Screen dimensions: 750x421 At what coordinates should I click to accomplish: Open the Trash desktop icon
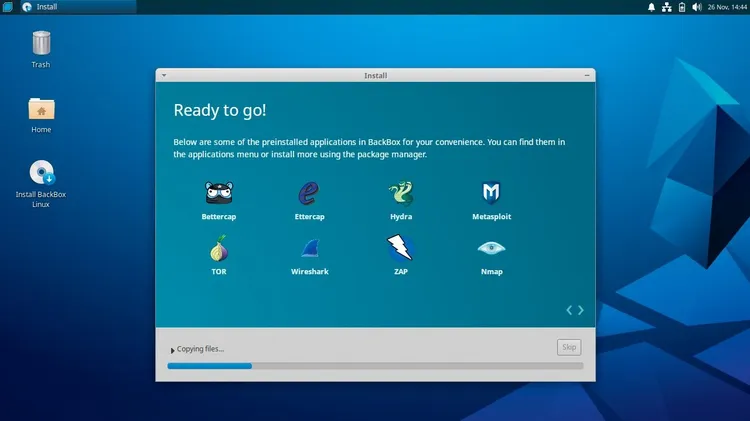tap(41, 43)
